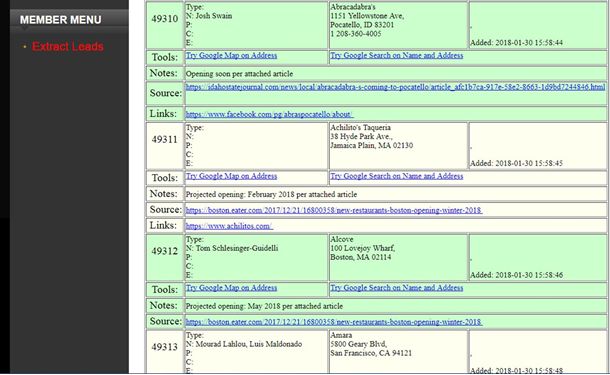Click Pocatello, ID 83201 text
Screen dimensions: 610x375
(362, 25)
